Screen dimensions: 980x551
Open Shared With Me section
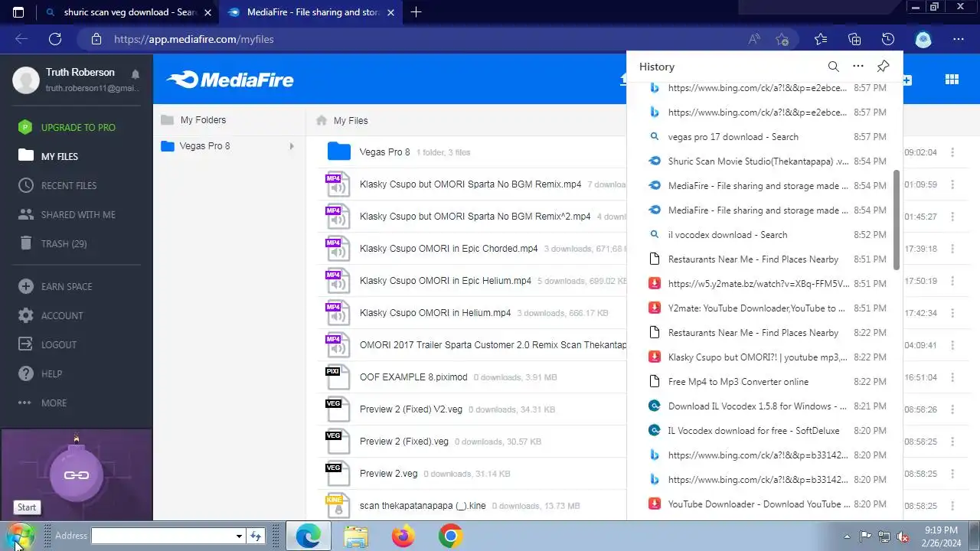click(78, 214)
